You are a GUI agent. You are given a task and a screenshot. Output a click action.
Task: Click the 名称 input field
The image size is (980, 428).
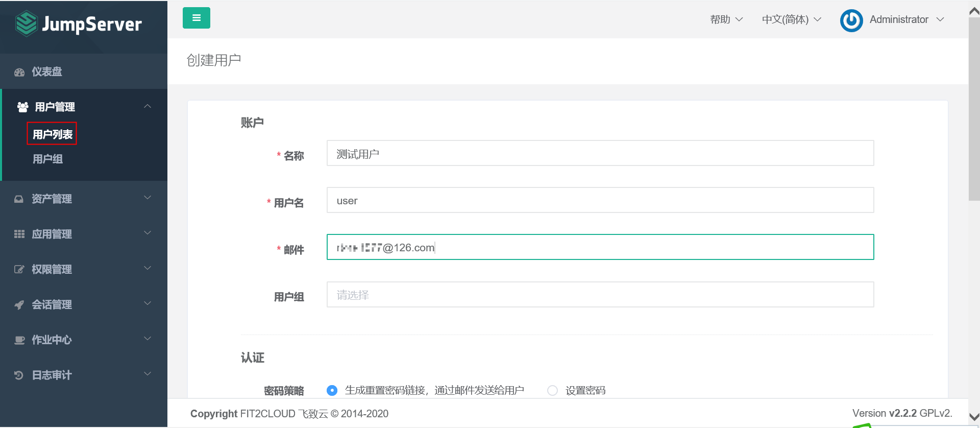coord(600,153)
